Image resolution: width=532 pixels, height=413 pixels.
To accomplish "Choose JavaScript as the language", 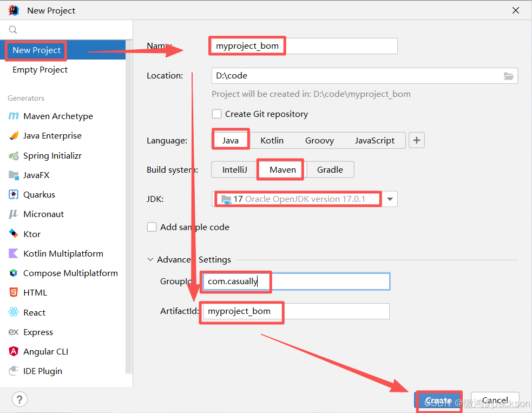I will pyautogui.click(x=375, y=141).
